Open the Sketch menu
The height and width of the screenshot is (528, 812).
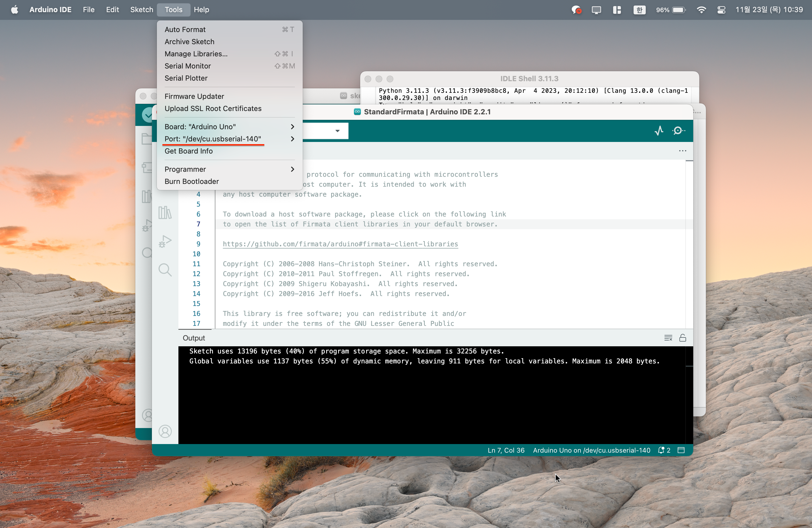point(141,10)
